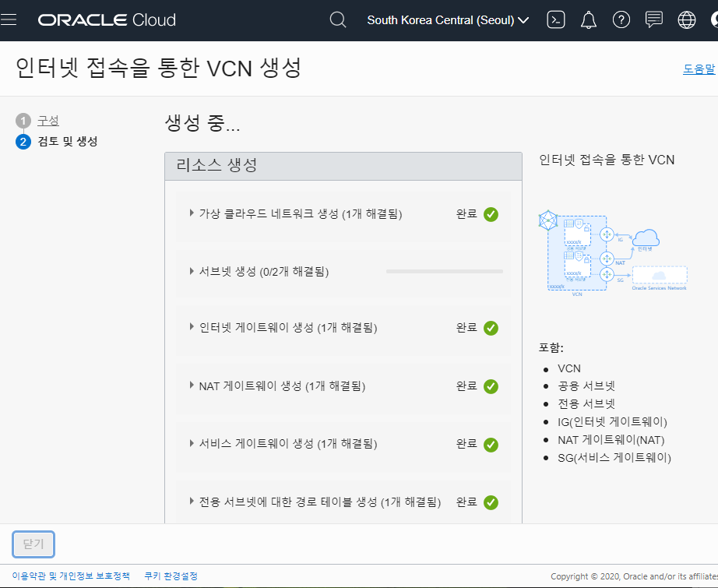This screenshot has height=588, width=718.
Task: Click the 완료 status for NAT 게이트웨이
Action: (466, 386)
